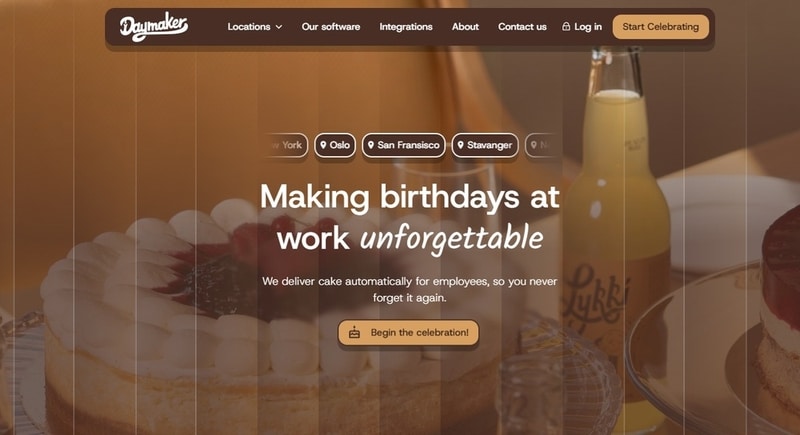The image size is (800, 435).
Task: Open the About page
Action: (x=465, y=27)
